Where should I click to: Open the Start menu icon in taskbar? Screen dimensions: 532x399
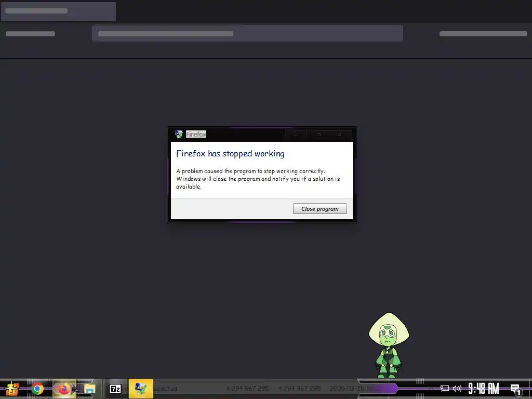(x=12, y=389)
